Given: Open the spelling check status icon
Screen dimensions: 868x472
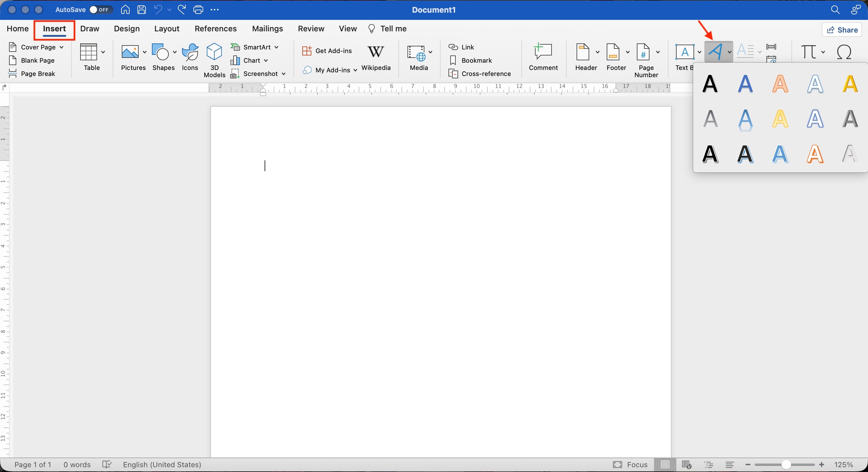Looking at the screenshot, I should tap(107, 464).
